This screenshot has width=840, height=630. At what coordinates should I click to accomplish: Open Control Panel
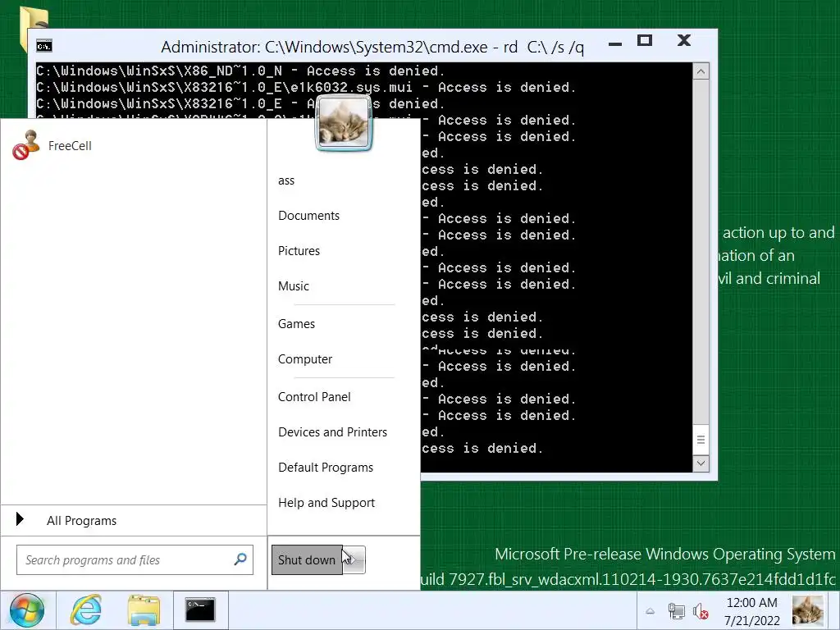pyautogui.click(x=314, y=397)
